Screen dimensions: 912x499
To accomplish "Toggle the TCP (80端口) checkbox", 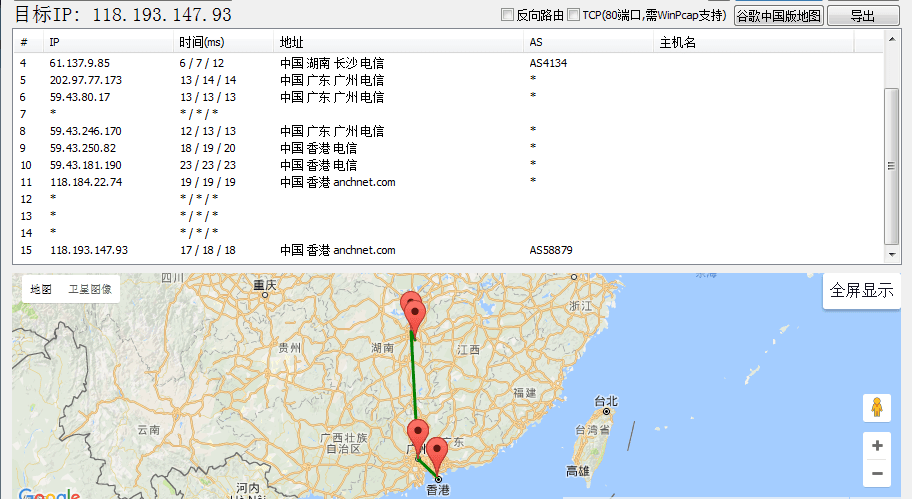I will click(573, 15).
